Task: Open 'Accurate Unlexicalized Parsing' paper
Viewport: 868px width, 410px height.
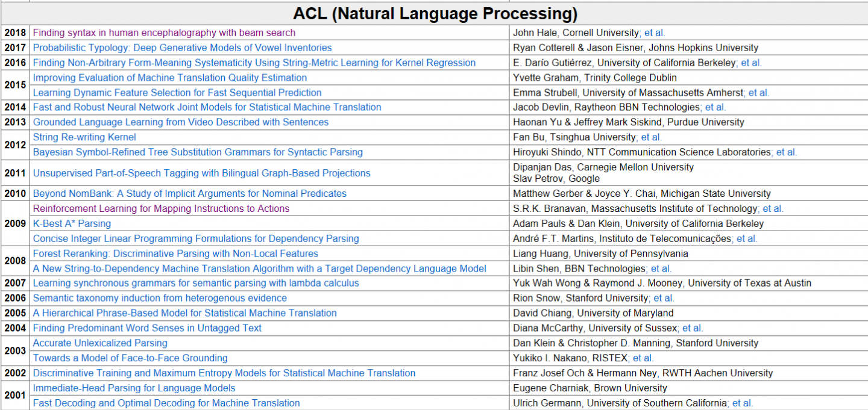Action: (x=100, y=343)
